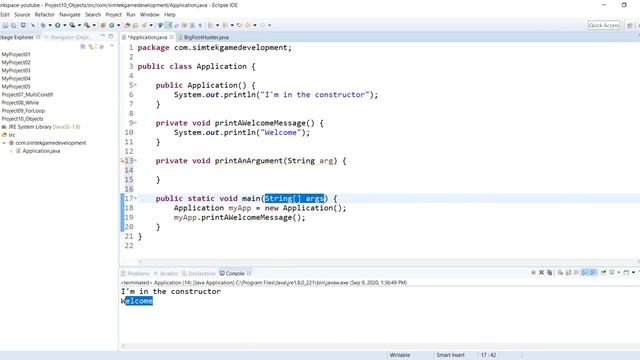Remove Launch with the Console X icon
Screen dimensions: 640x360
541,272
